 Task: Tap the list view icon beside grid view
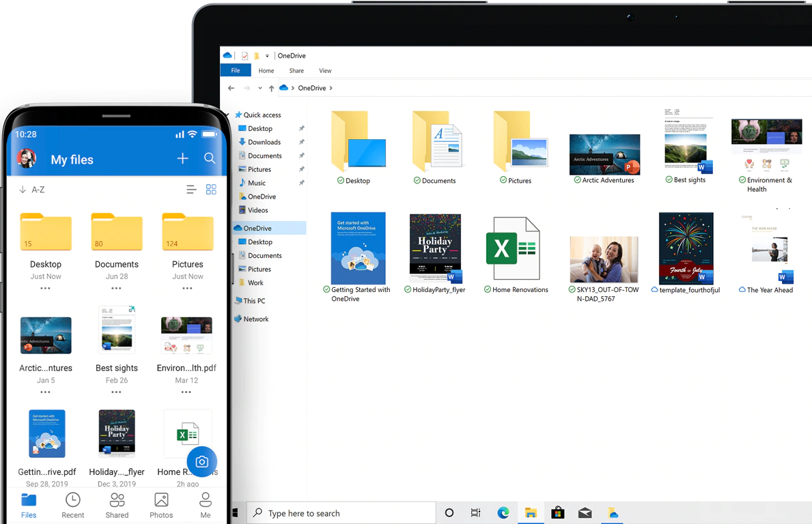pos(191,189)
